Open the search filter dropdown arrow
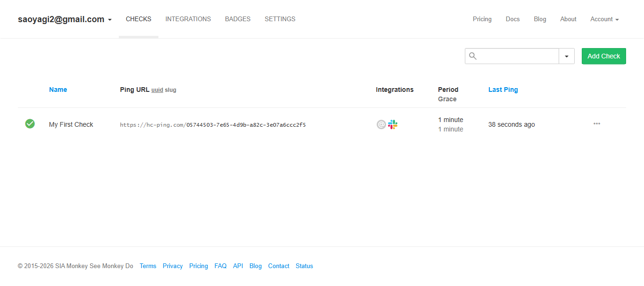644x286 pixels. [567, 56]
